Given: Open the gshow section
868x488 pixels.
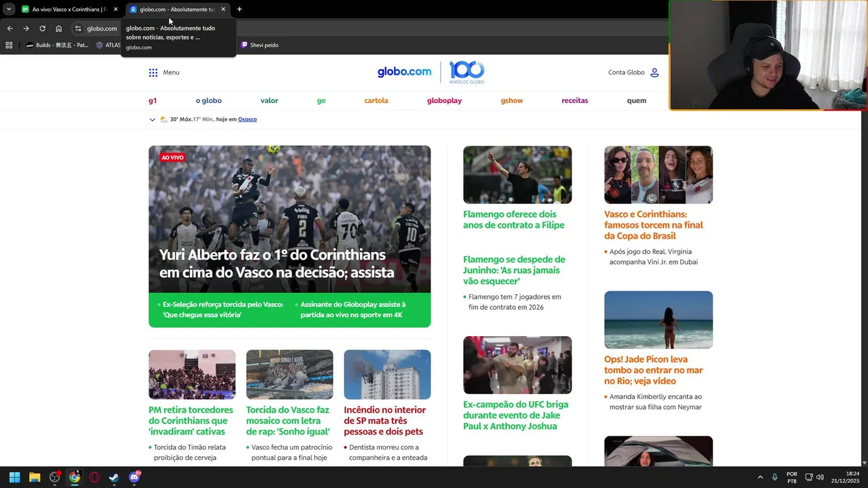Looking at the screenshot, I should (512, 100).
